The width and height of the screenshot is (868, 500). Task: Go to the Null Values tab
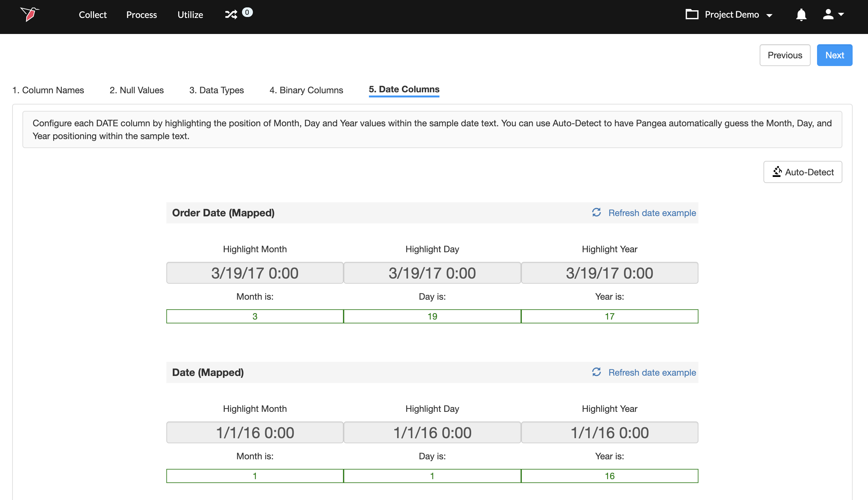point(136,90)
